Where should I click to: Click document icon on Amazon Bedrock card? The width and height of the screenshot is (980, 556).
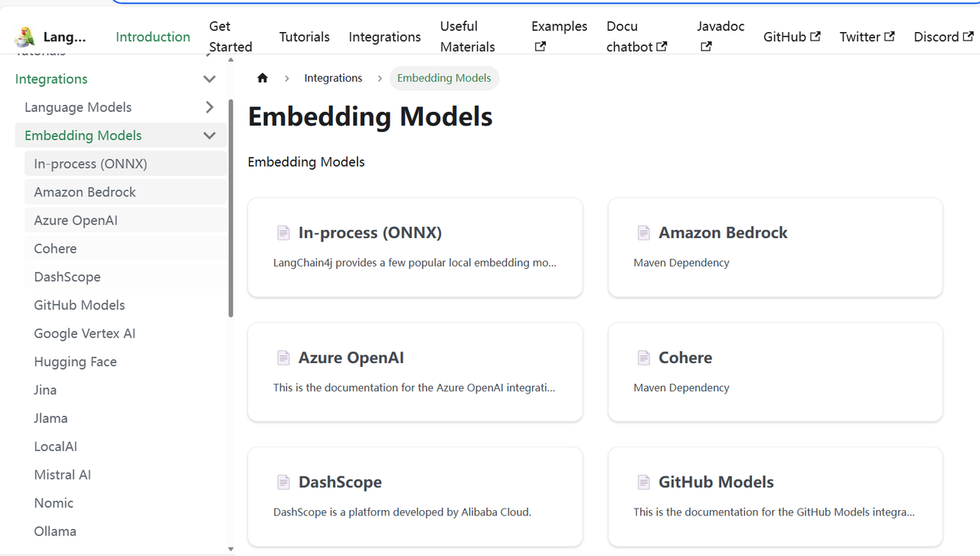coord(644,233)
